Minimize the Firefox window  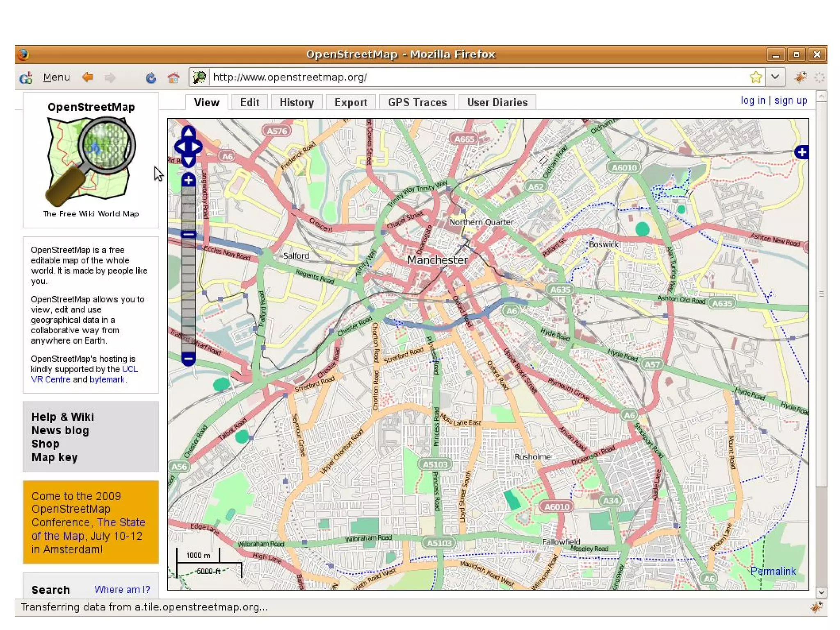point(775,55)
